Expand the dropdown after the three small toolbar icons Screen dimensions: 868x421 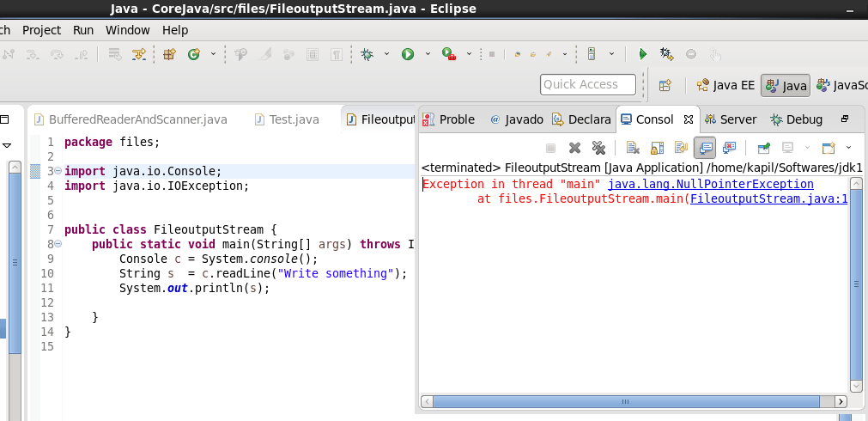click(565, 54)
